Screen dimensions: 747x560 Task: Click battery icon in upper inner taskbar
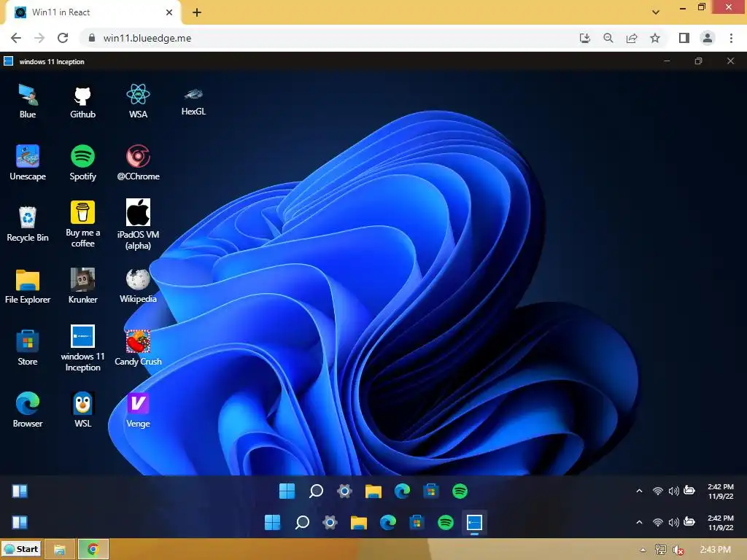[x=689, y=490]
